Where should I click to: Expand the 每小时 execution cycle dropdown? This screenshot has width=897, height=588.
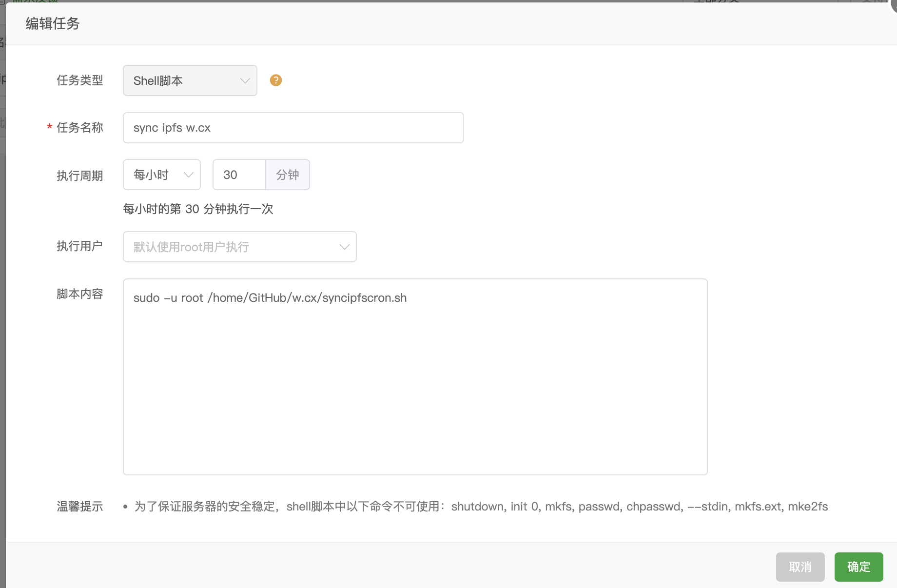tap(161, 175)
